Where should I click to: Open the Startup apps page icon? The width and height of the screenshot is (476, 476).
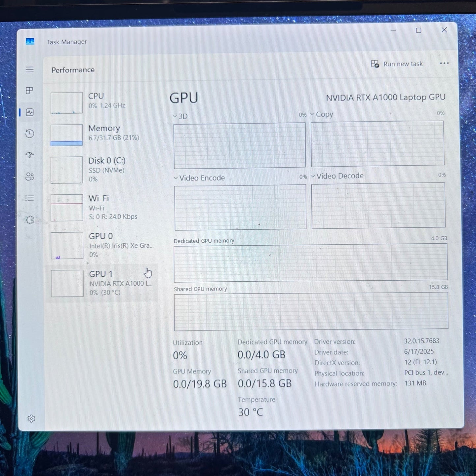coord(30,155)
